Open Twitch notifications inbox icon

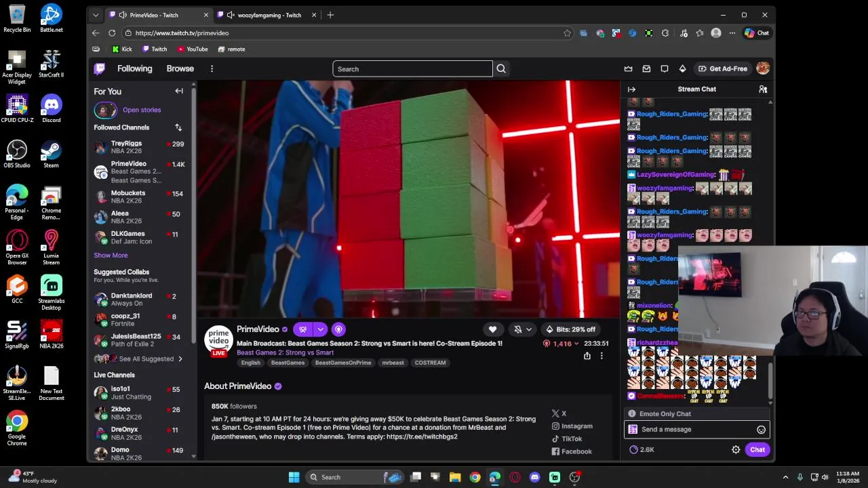[646, 68]
